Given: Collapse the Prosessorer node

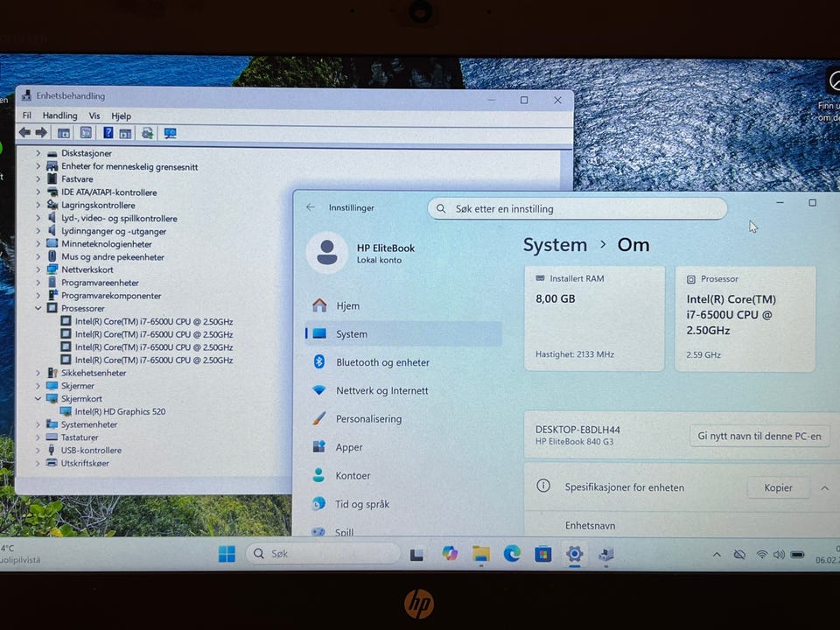Looking at the screenshot, I should 38,308.
